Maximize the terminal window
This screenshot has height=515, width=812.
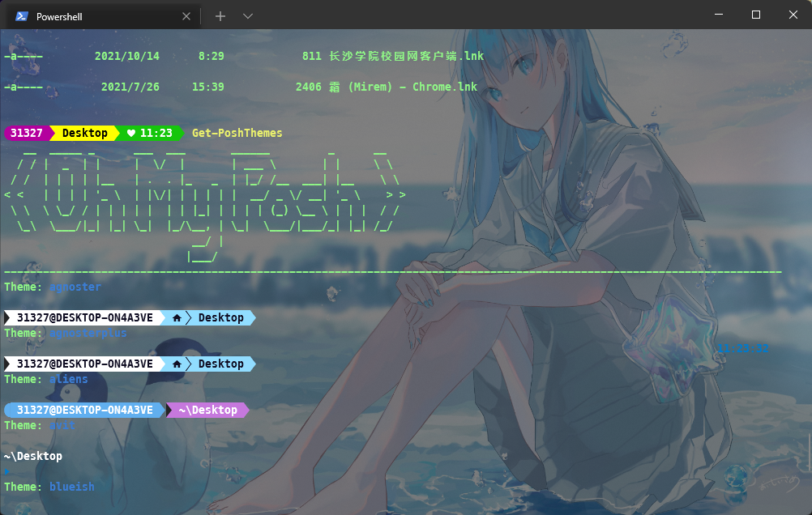coord(756,15)
